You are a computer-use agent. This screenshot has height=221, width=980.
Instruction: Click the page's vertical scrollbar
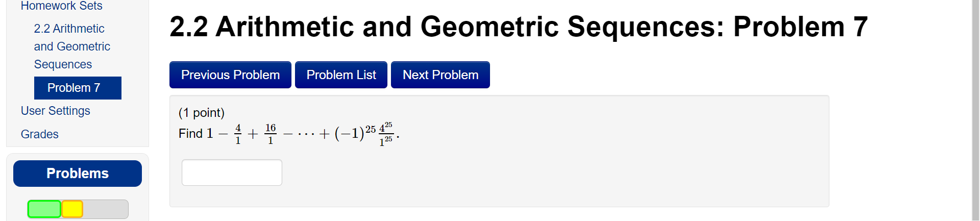point(975,110)
